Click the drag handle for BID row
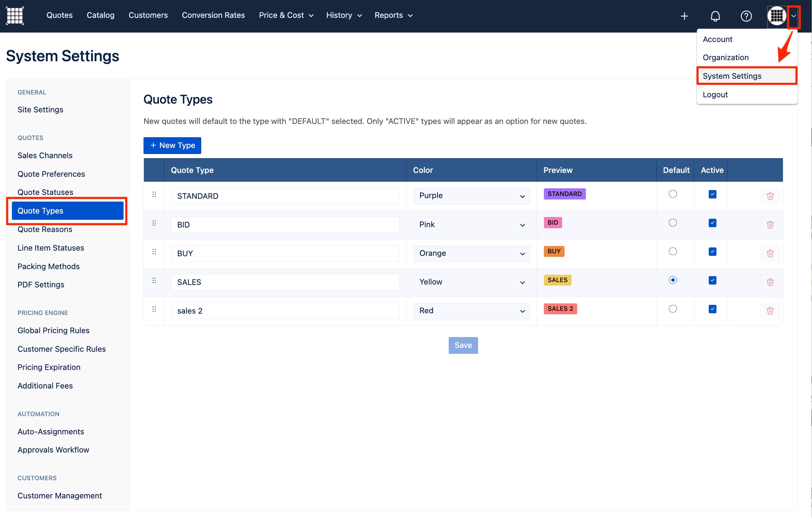Screen dimensions: 812x518 point(154,223)
